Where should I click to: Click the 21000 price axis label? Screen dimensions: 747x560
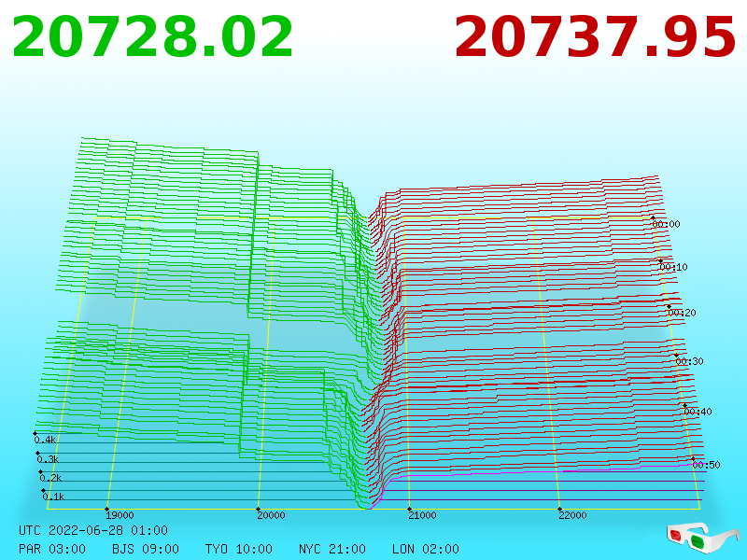pyautogui.click(x=422, y=515)
